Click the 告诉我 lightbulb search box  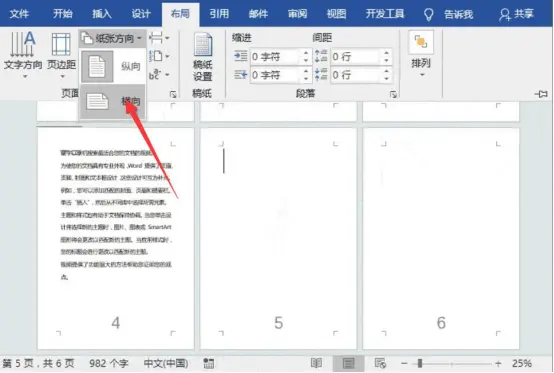449,14
